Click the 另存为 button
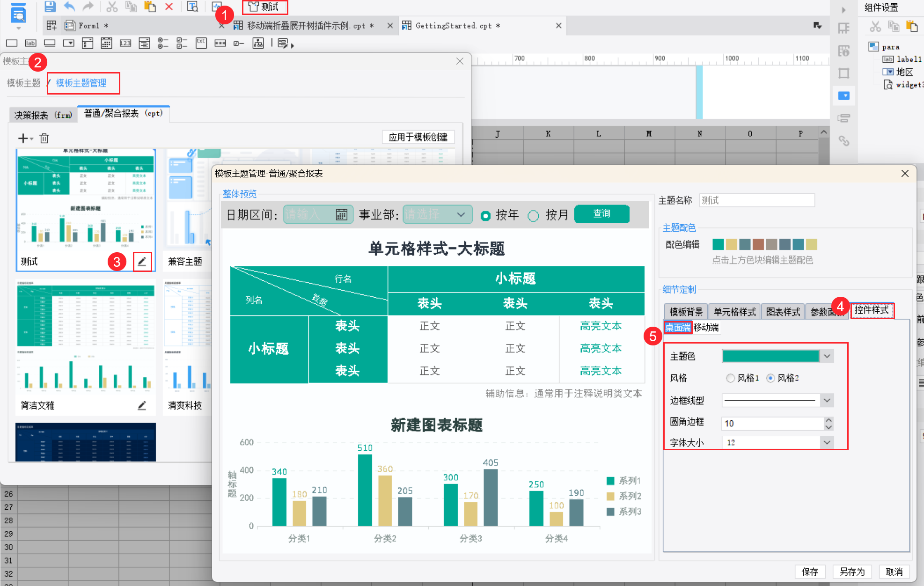This screenshot has height=586, width=924. [851, 571]
